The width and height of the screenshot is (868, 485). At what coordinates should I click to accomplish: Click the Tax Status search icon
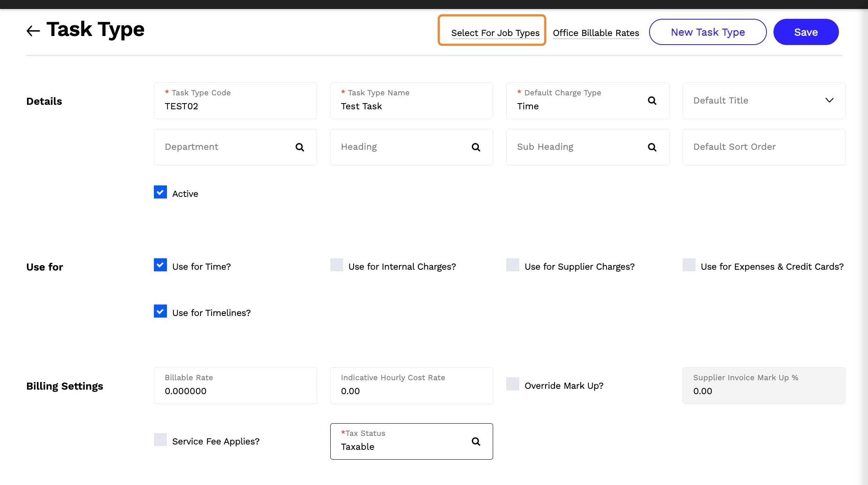(x=476, y=442)
